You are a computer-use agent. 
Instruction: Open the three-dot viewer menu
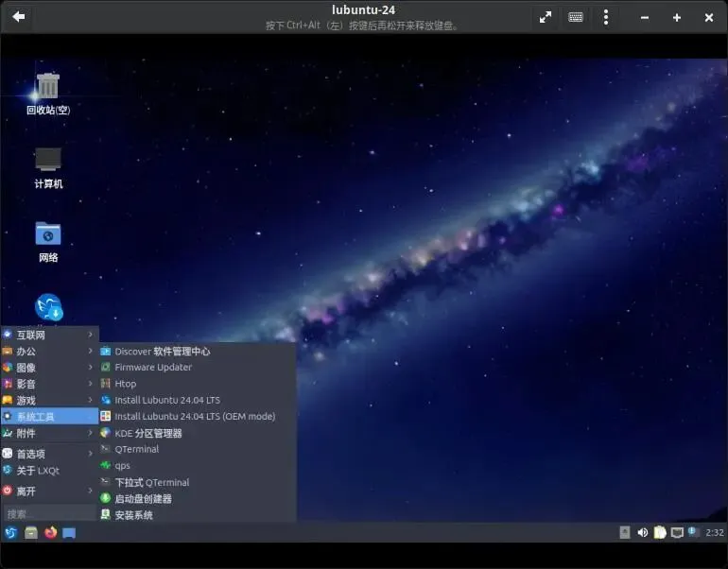606,18
